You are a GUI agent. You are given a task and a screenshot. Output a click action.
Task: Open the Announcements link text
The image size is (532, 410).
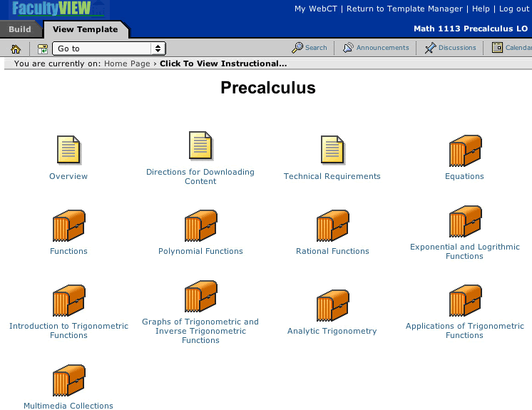coord(382,48)
